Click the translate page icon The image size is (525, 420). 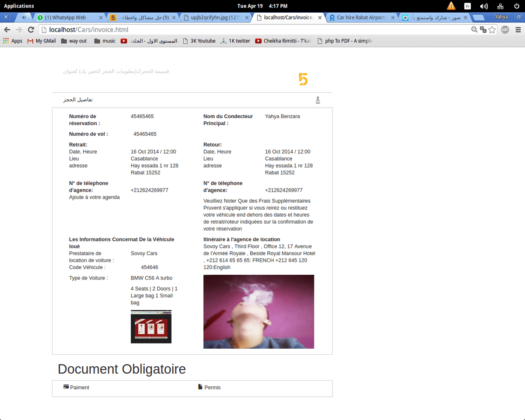[483, 30]
